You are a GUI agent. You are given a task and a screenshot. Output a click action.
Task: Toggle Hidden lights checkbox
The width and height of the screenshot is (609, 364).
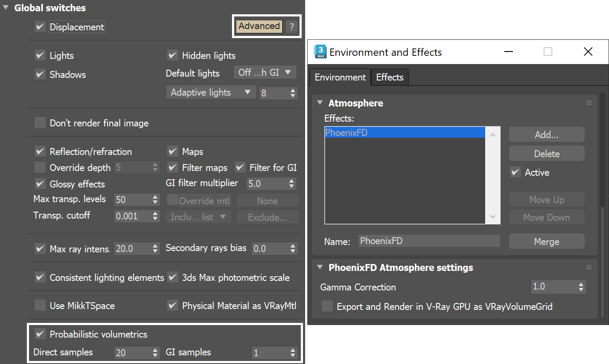coord(173,55)
